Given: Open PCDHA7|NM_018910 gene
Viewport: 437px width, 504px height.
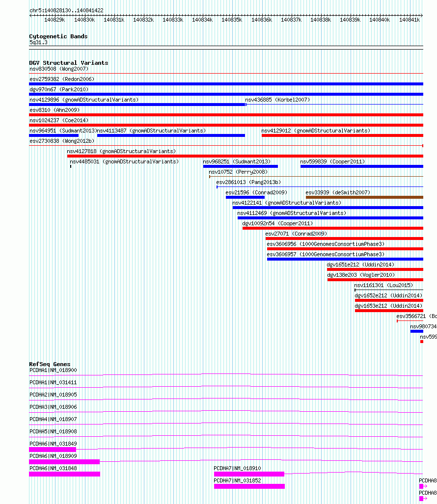Looking at the screenshot, I should (318, 474).
